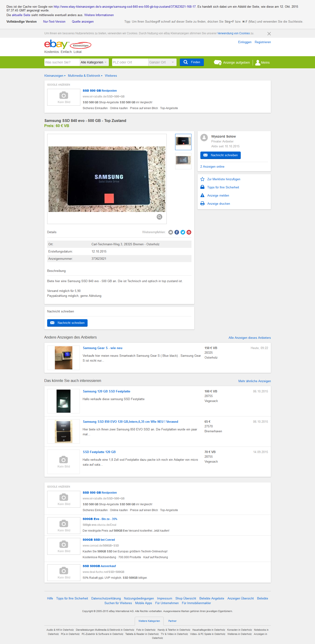Viewport: 315px width, 644px height.
Task: Open Samsung Gear S listing thumbnail
Action: coord(64,358)
